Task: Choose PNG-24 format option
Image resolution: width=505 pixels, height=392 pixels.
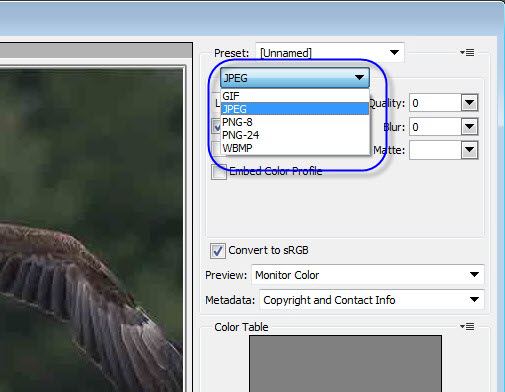Action: click(x=295, y=135)
